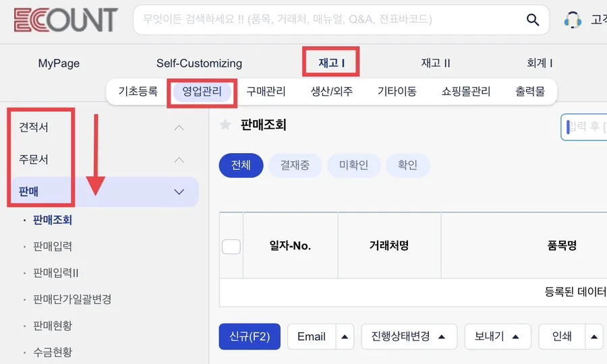This screenshot has width=607, height=364.
Task: Open the 인쇄 dropdown arrow
Action: pos(594,336)
